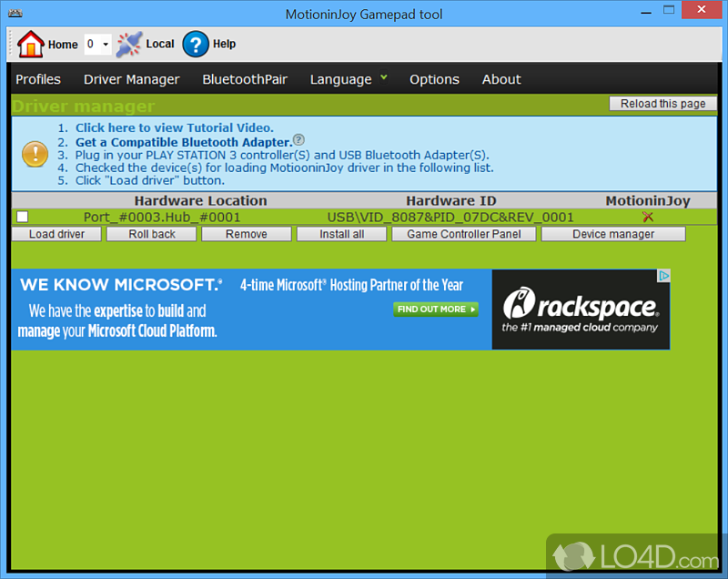
Task: Click the Hardware Location column header
Action: click(200, 200)
